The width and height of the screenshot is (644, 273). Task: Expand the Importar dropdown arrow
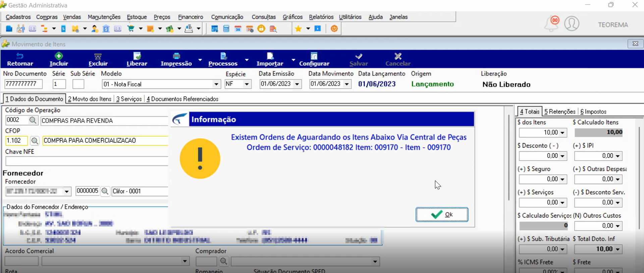coord(293,60)
